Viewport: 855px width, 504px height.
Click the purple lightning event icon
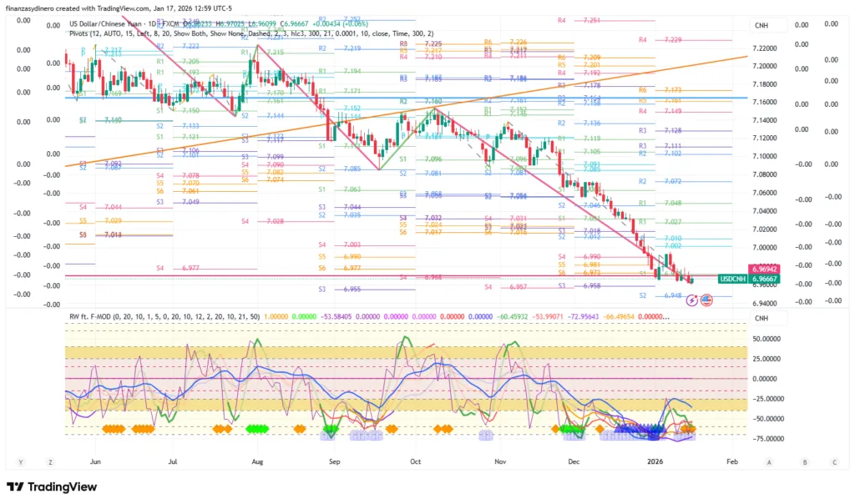pos(691,300)
